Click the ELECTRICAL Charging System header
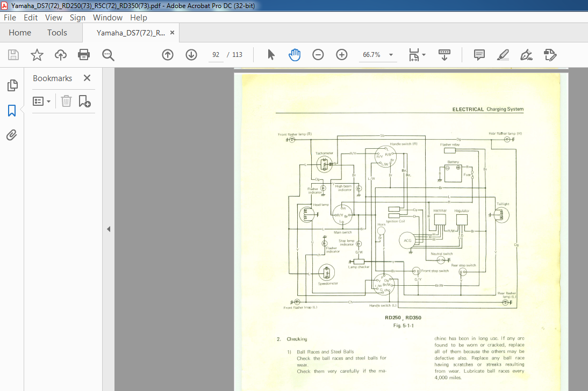Image resolution: width=588 pixels, height=391 pixels. tap(488, 109)
